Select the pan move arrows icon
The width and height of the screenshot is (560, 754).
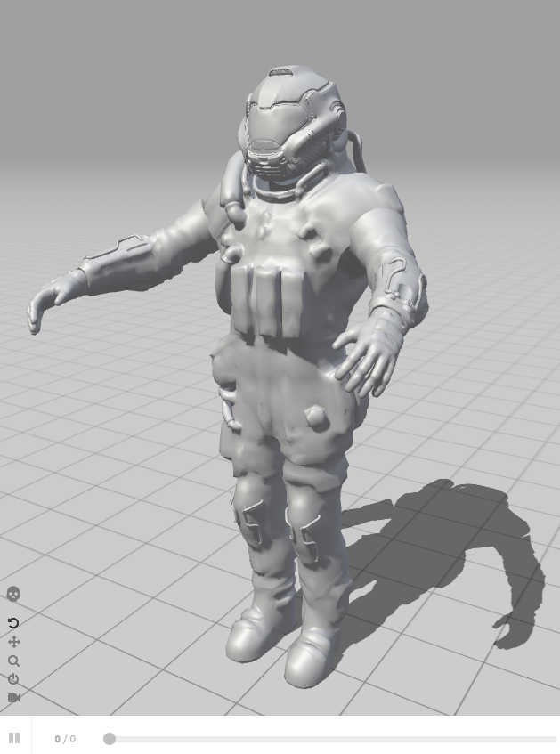pyautogui.click(x=14, y=642)
